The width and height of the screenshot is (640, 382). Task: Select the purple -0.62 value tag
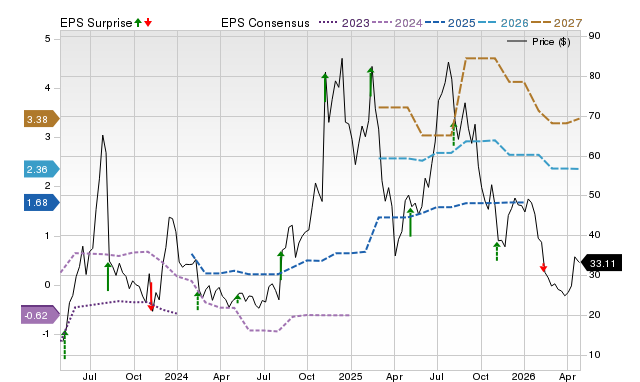39,315
